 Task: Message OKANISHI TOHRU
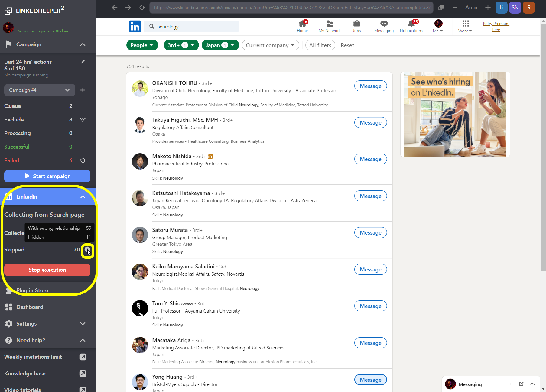point(370,86)
